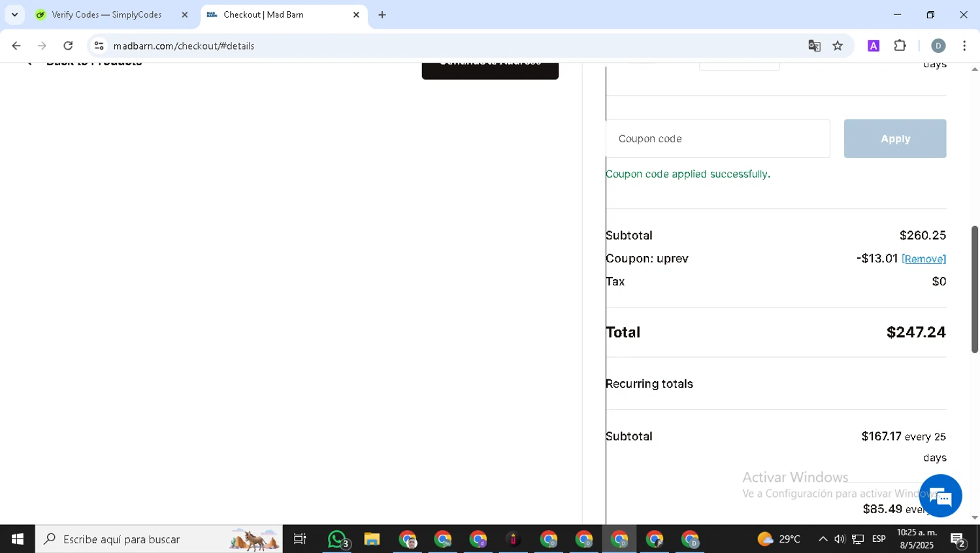Click the volume speaker tray icon
Image resolution: width=980 pixels, height=553 pixels.
(840, 539)
